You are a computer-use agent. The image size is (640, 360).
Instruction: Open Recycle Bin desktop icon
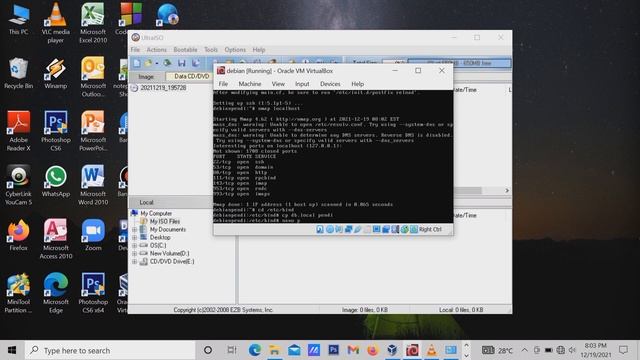[x=18, y=73]
